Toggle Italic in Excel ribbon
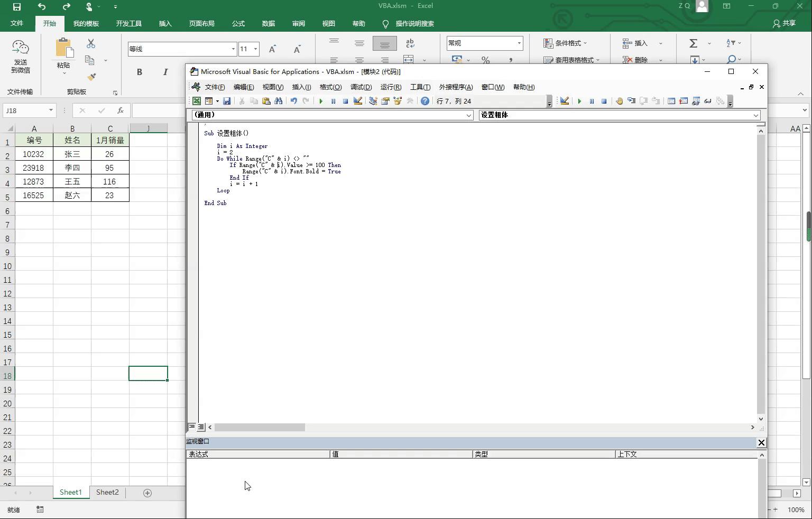Image resolution: width=812 pixels, height=519 pixels. point(165,72)
